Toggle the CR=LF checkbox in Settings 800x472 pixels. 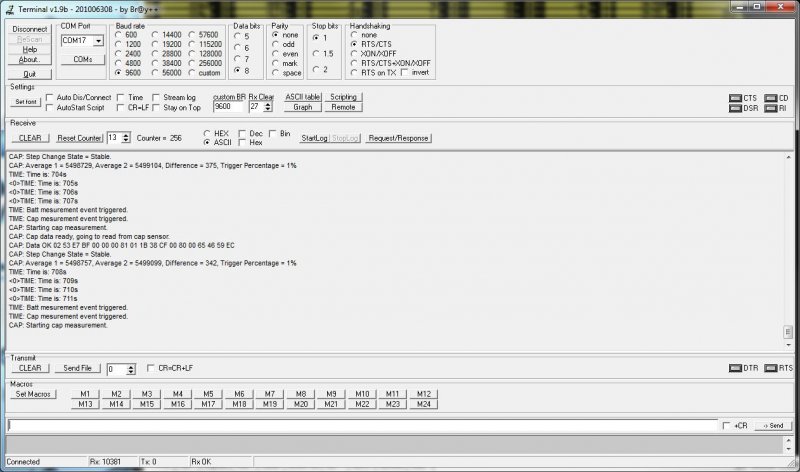(x=120, y=107)
